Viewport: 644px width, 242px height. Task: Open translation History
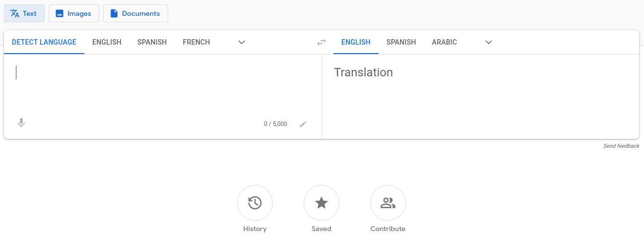[x=255, y=203]
